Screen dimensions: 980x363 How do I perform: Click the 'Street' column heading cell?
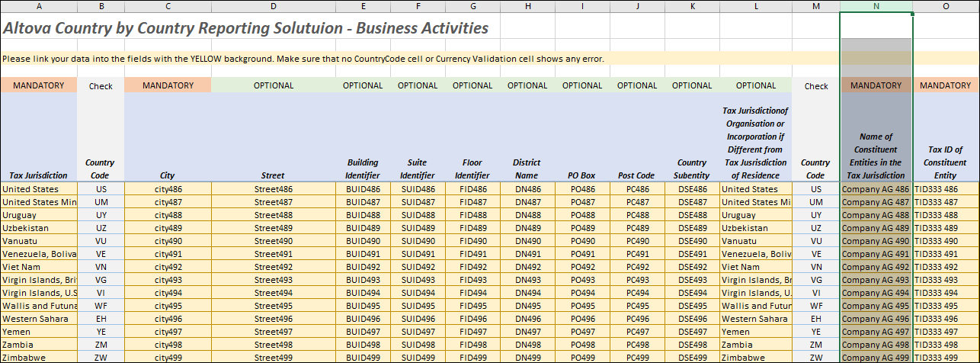click(x=273, y=137)
